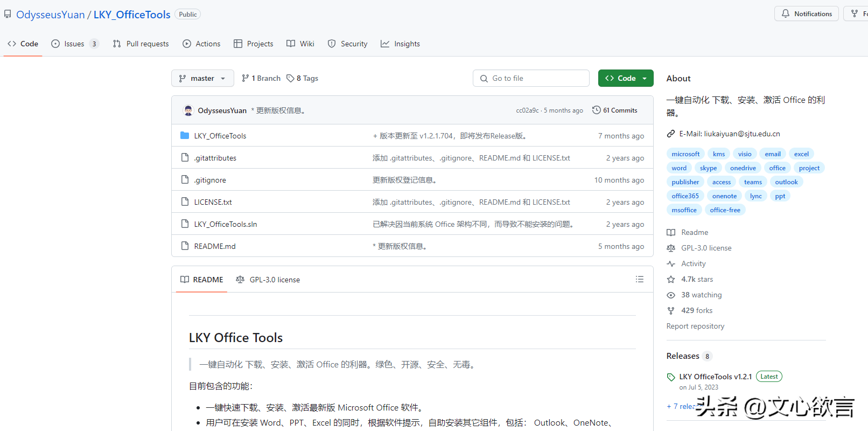Click OdysseusYuan's avatar in the commit row
868x431 pixels.
click(x=188, y=110)
